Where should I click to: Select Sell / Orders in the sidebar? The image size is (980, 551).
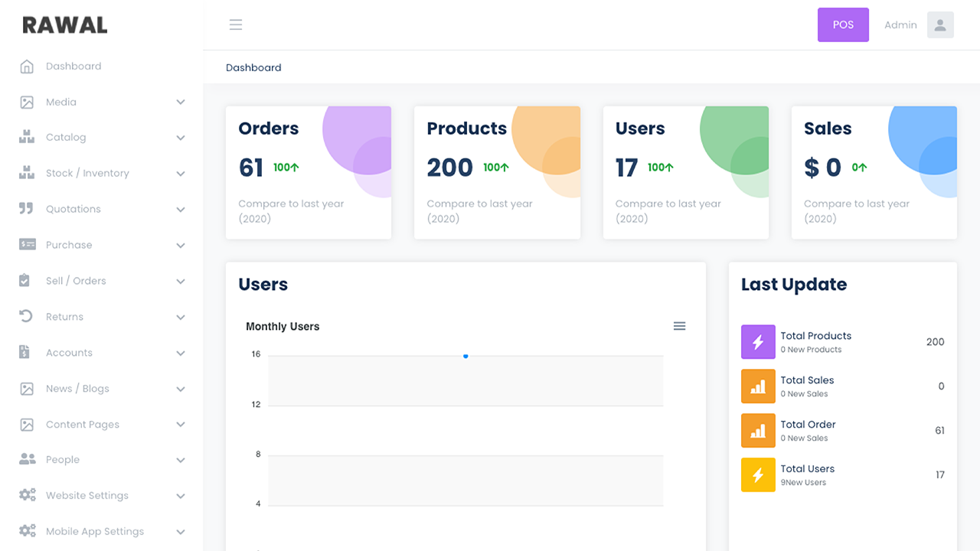tap(76, 281)
